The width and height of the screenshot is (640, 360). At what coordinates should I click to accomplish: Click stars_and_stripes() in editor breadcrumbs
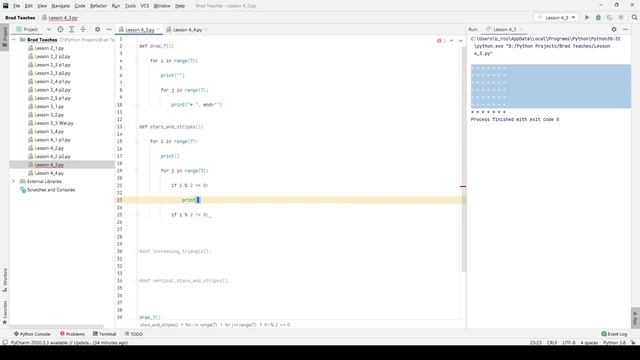click(x=159, y=325)
